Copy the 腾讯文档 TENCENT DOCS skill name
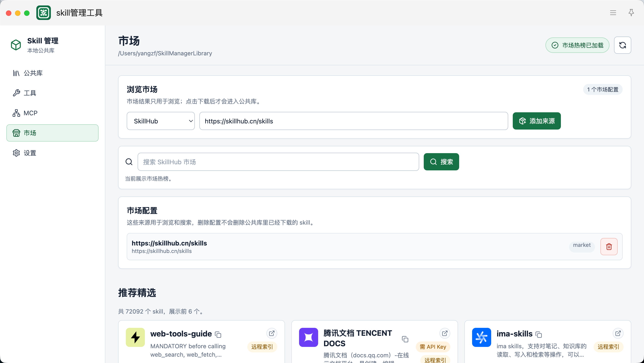The height and width of the screenshot is (363, 644). 405,339
